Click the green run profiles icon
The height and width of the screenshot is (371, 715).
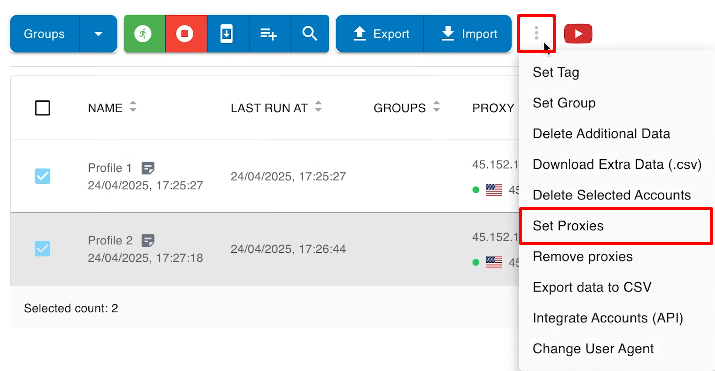(x=144, y=34)
